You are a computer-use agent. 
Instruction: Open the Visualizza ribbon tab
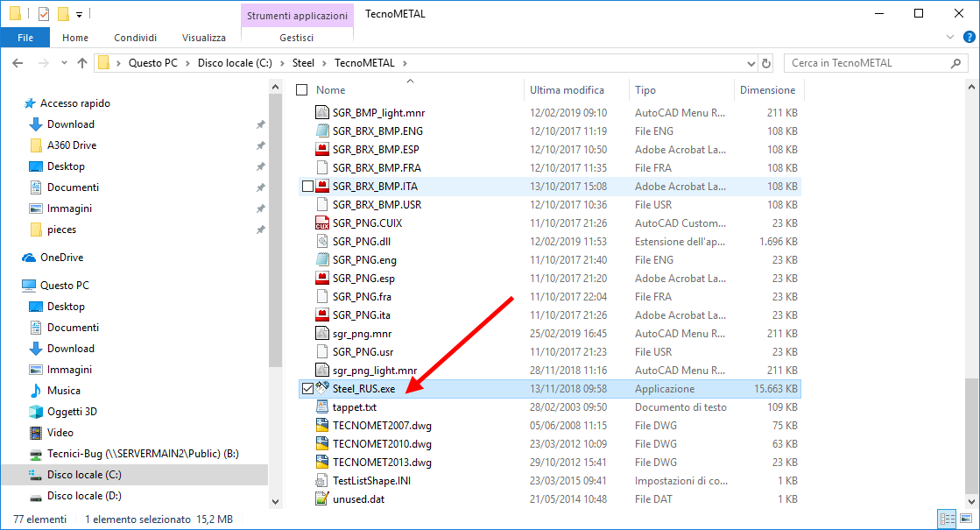tap(204, 38)
